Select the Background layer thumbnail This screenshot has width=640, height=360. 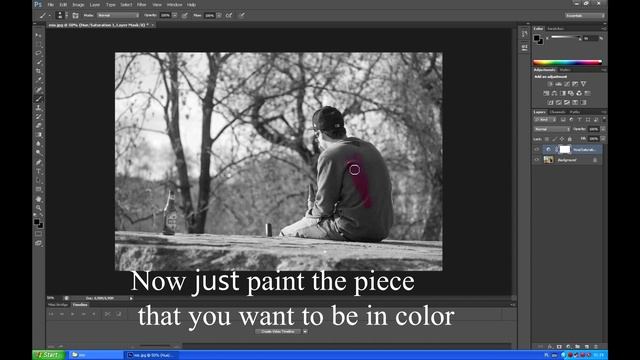click(x=549, y=160)
